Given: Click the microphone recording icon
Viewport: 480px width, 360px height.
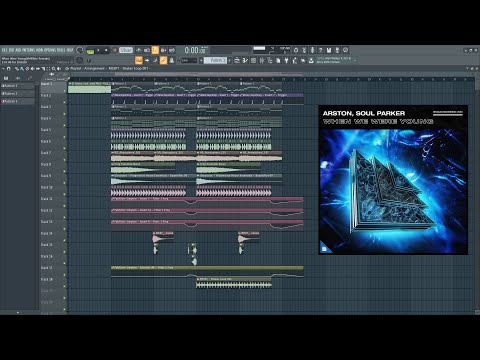Looking at the screenshot, I should tap(312, 50).
